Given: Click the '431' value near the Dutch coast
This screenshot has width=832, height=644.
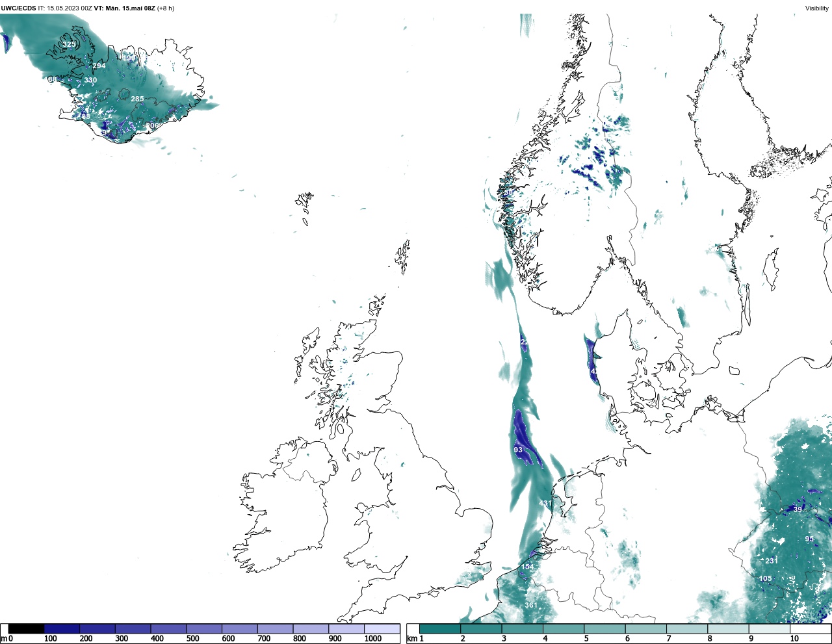Looking at the screenshot, I should tap(545, 504).
